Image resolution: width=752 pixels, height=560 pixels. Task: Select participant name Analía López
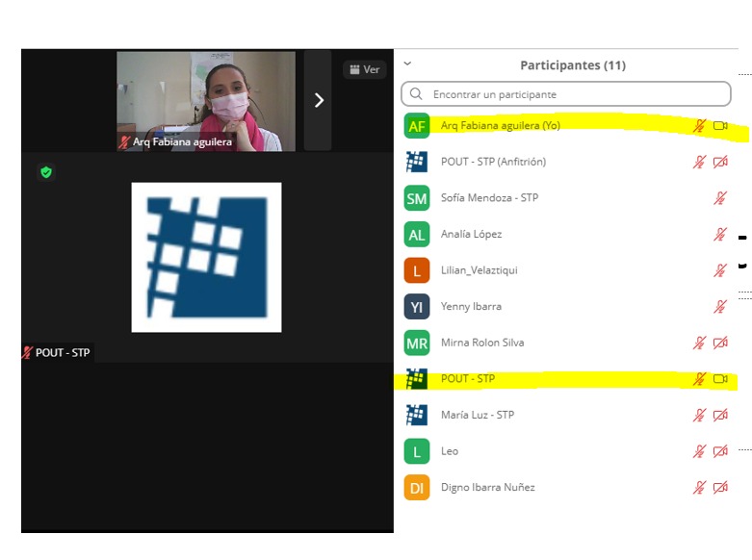(472, 234)
